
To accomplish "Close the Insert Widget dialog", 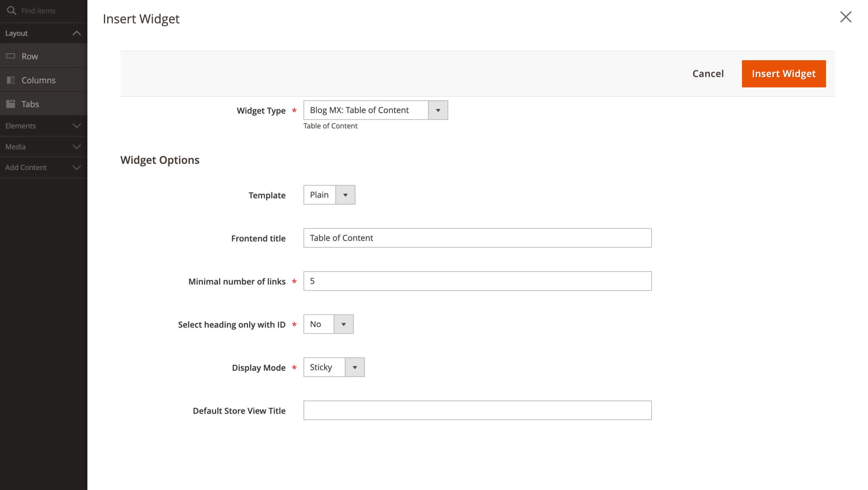I will pyautogui.click(x=845, y=17).
